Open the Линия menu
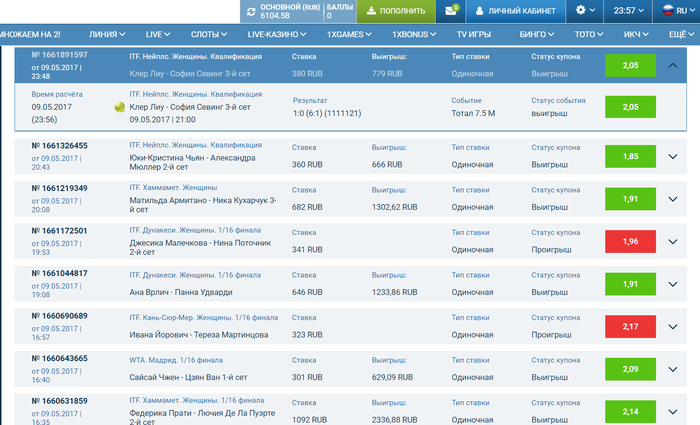Image resolution: width=700 pixels, height=425 pixels. coord(107,34)
